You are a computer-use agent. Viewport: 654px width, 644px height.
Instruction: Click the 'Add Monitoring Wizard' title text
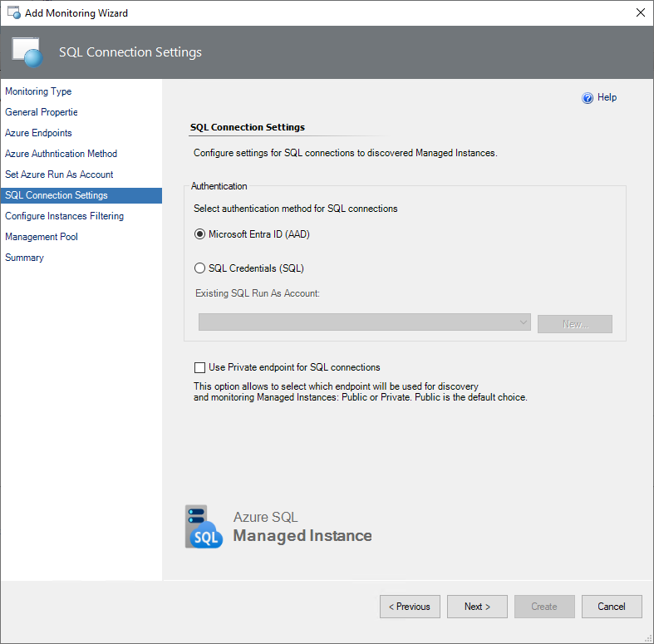point(76,13)
